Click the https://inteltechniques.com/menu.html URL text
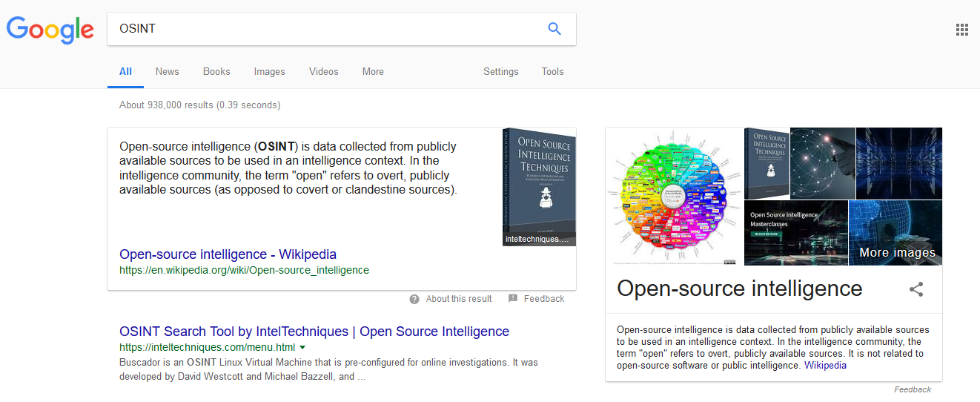The width and height of the screenshot is (980, 402). pyautogui.click(x=207, y=347)
